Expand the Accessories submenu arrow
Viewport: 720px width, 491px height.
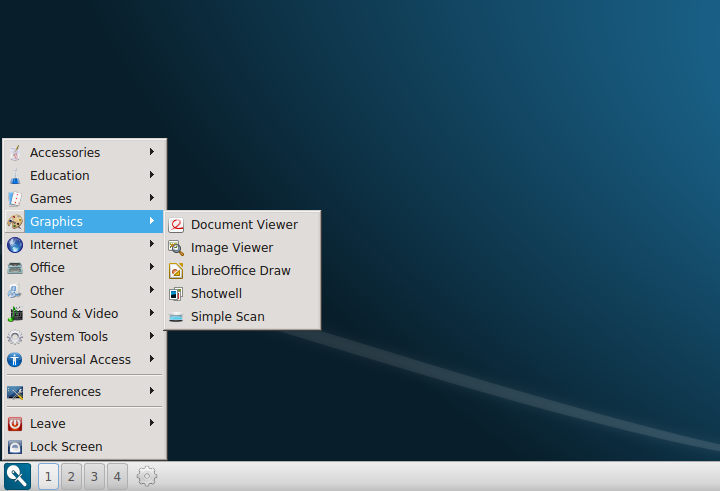point(152,152)
